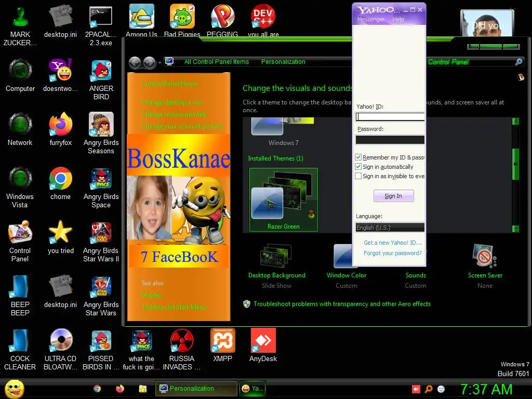Focus the Yahoo! ID input field

tap(390, 117)
